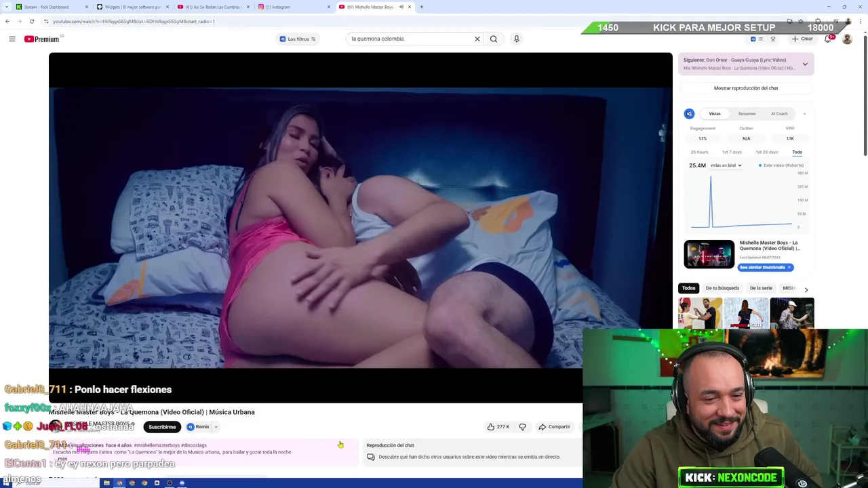
Task: Click the trophy extension icon in header
Action: (772, 39)
